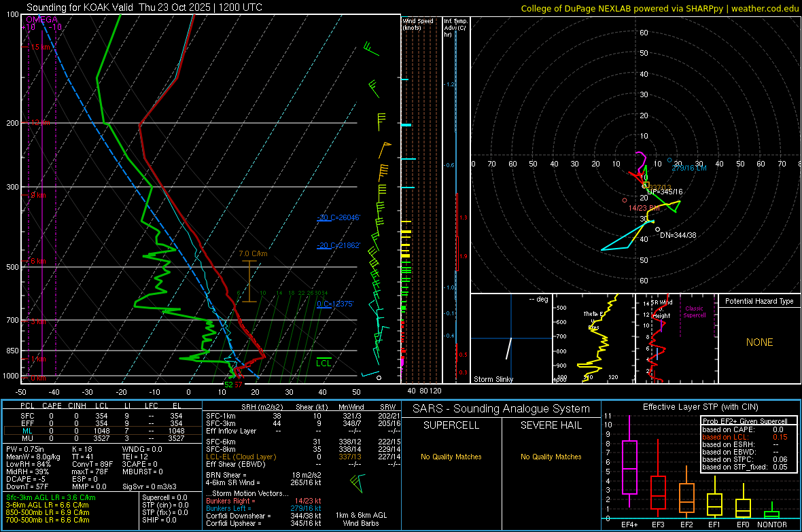Click the Storm Slinky label
802x532 pixels.
493,379
